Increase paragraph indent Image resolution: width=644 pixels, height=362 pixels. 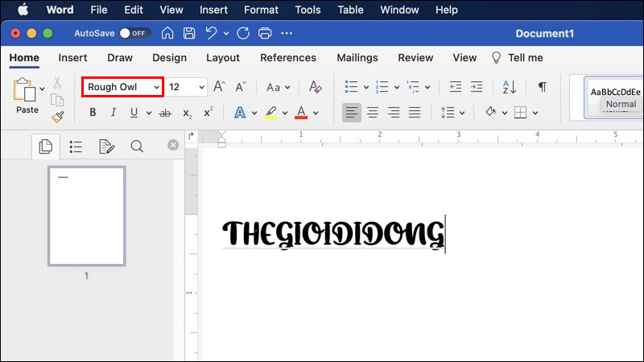pyautogui.click(x=477, y=87)
